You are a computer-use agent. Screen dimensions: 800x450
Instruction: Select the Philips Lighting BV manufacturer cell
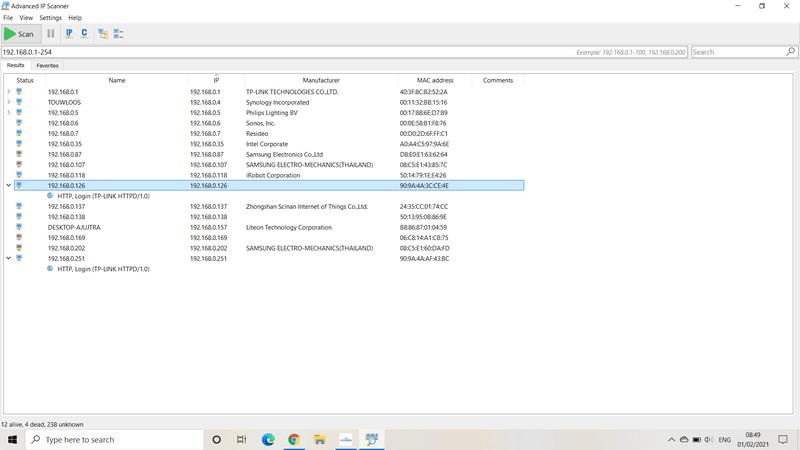pos(271,113)
